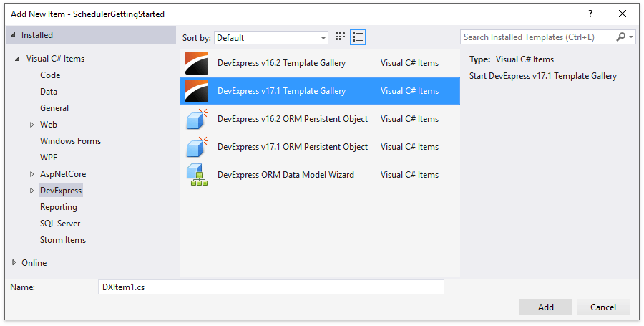Select DevExpress v17.1 Template Gallery text

pyautogui.click(x=281, y=91)
